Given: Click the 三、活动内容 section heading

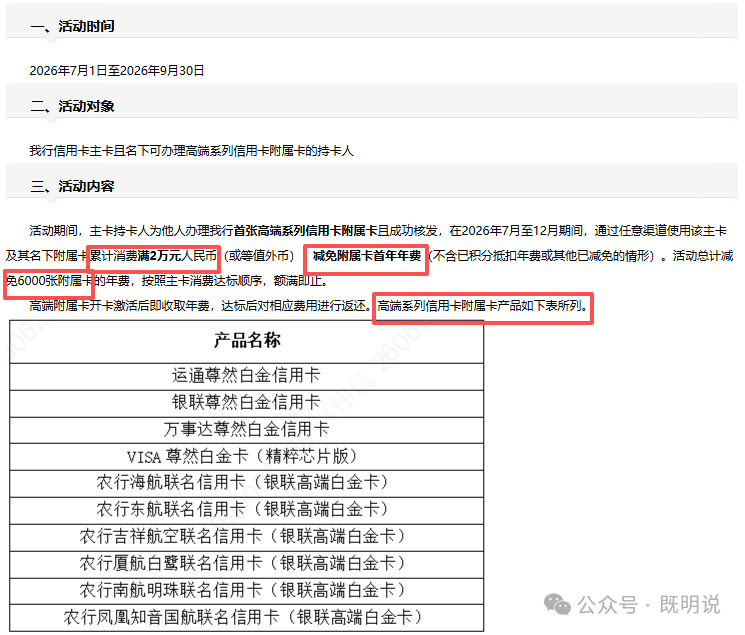Looking at the screenshot, I should click(72, 186).
